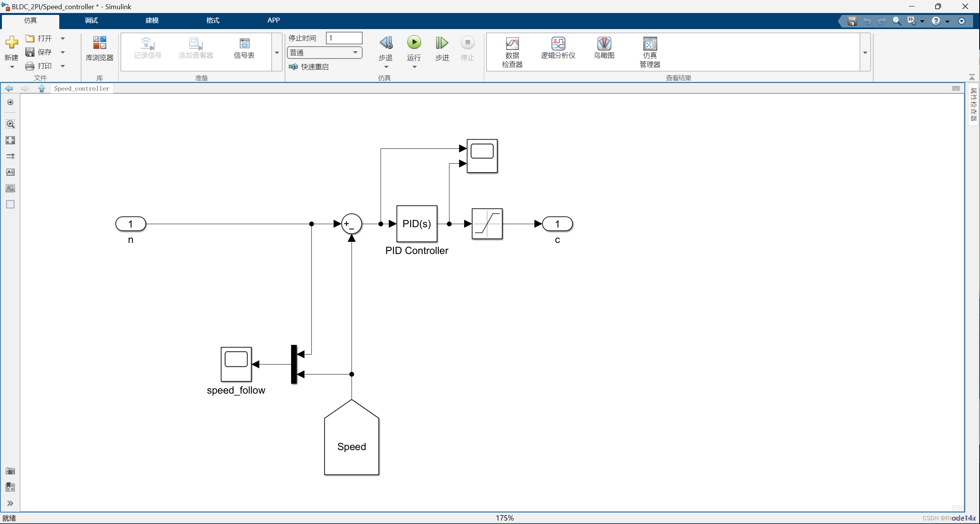Click the stop time input field
Image resolution: width=980 pixels, height=524 pixels.
pos(344,38)
